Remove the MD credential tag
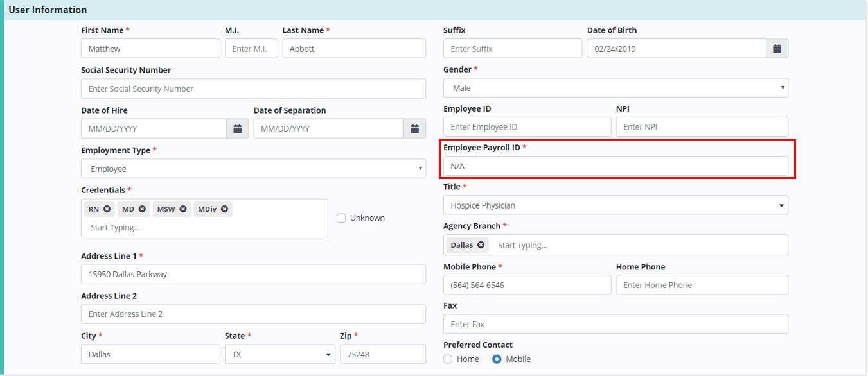 (142, 209)
